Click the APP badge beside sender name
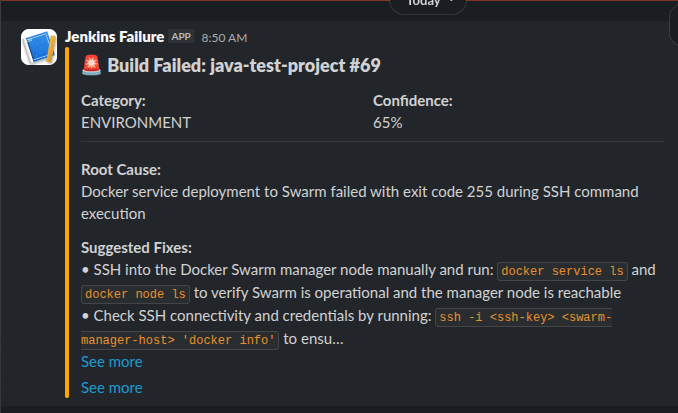The width and height of the screenshot is (678, 413). click(x=181, y=37)
